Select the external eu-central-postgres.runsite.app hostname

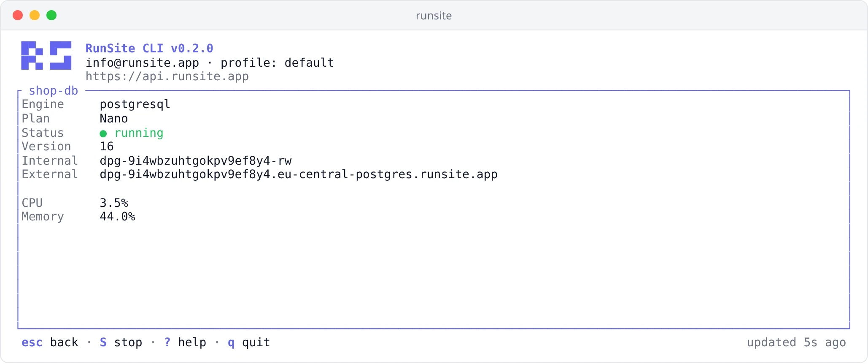click(299, 174)
